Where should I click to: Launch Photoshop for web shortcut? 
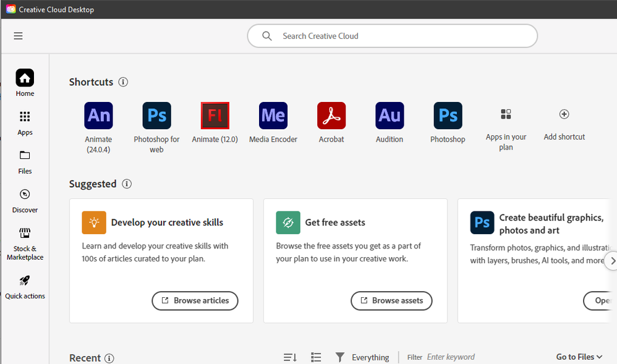(156, 127)
